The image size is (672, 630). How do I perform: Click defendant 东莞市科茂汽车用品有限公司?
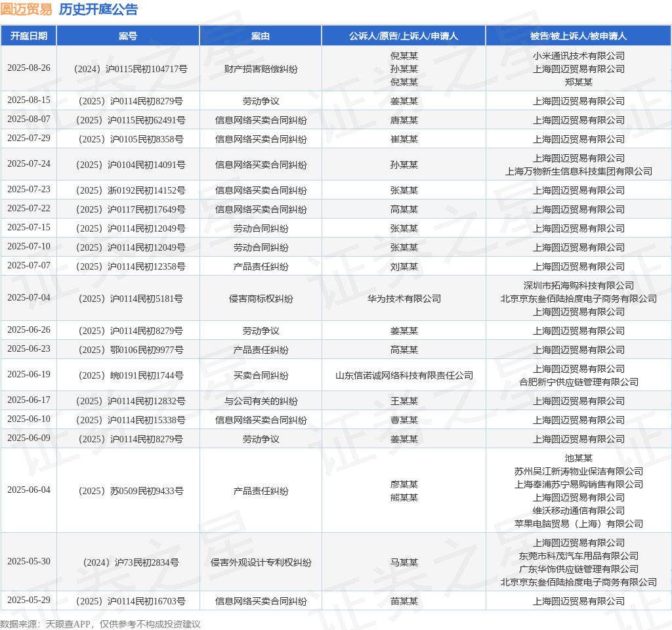[579, 556]
